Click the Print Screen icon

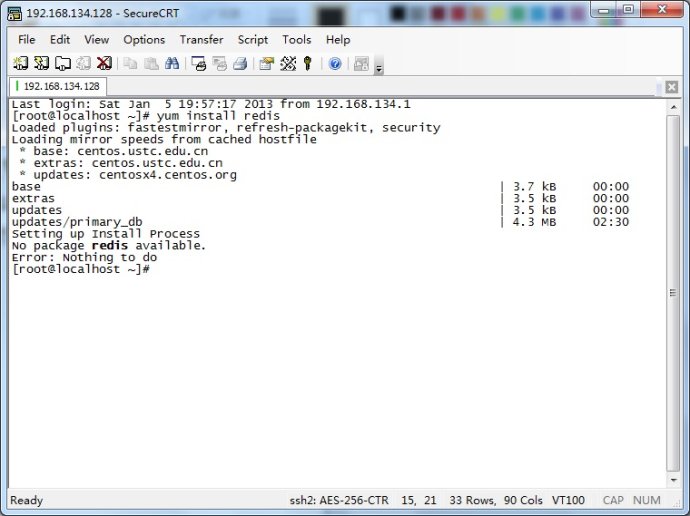tap(198, 64)
